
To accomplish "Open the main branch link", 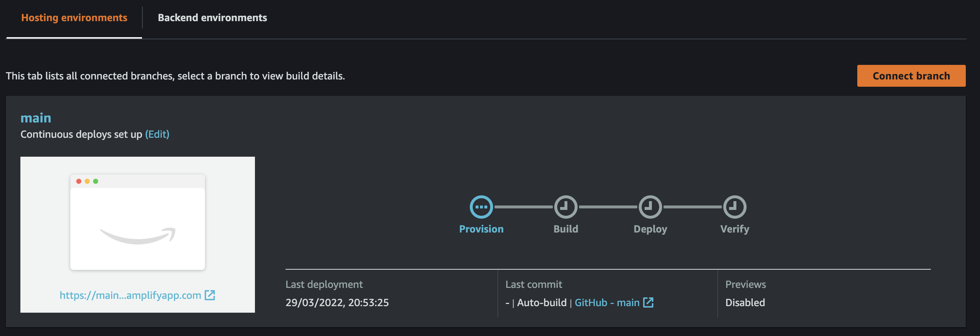I will pyautogui.click(x=36, y=118).
